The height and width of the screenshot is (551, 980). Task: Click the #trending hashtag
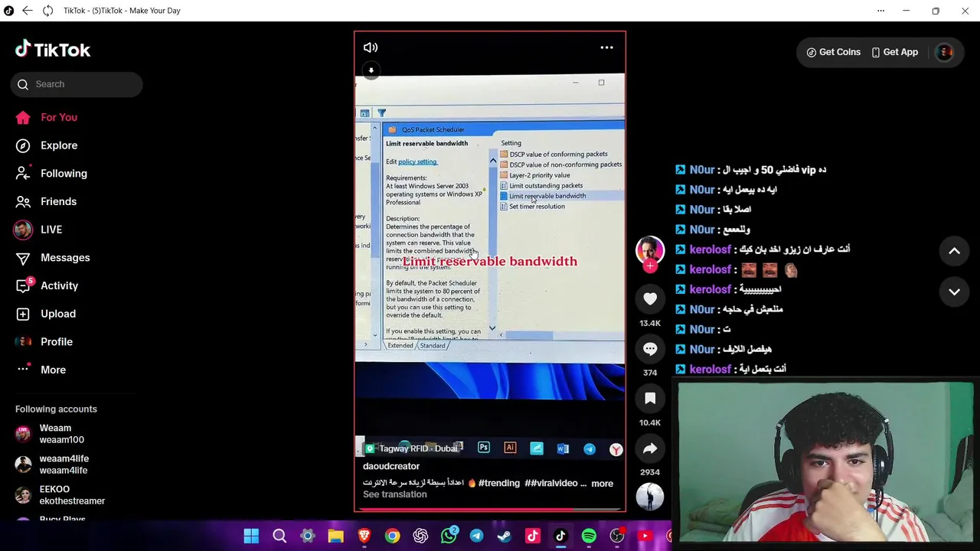click(499, 484)
